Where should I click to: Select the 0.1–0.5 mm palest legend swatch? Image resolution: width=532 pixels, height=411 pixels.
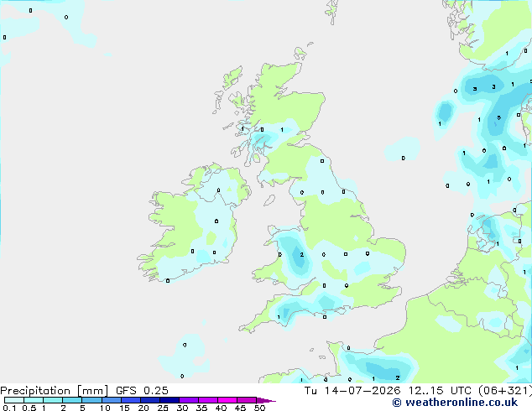coord(14,400)
